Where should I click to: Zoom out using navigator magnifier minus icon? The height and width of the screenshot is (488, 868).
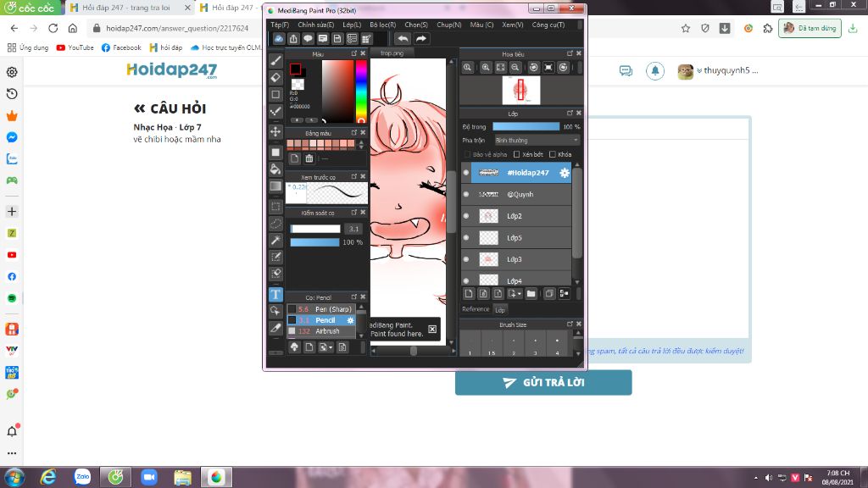point(515,67)
